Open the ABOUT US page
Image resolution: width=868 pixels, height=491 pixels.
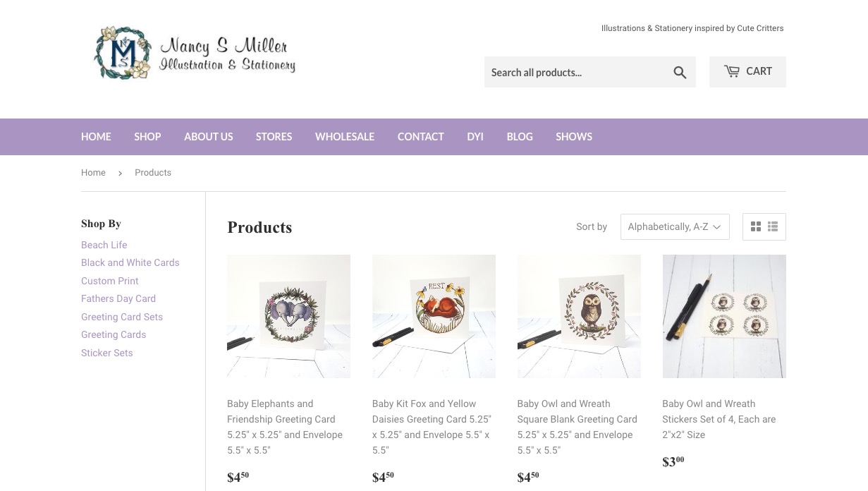(209, 137)
